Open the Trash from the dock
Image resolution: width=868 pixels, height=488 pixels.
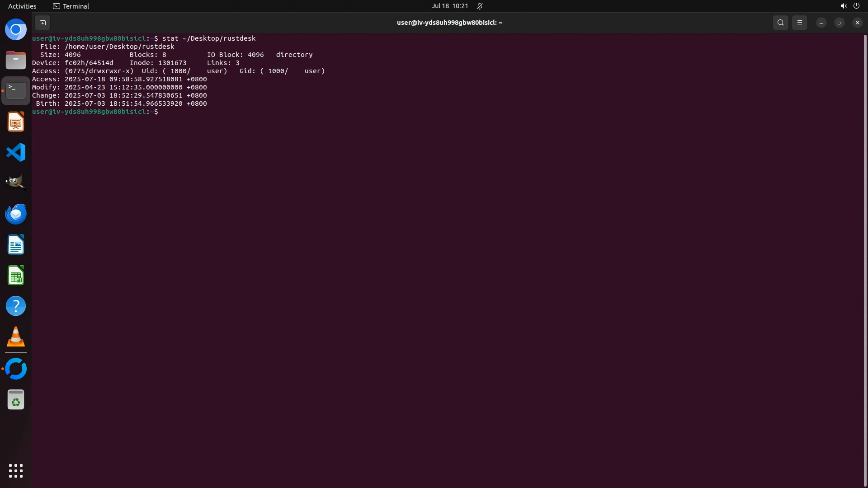tap(16, 400)
